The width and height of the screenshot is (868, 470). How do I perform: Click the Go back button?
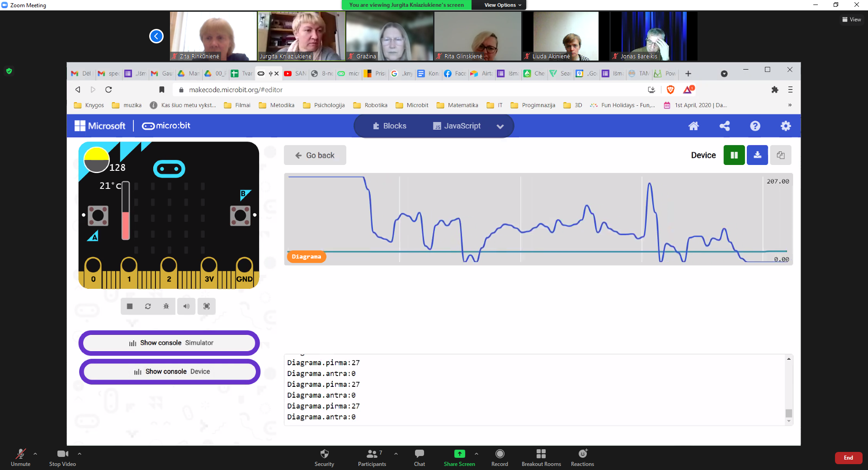315,155
